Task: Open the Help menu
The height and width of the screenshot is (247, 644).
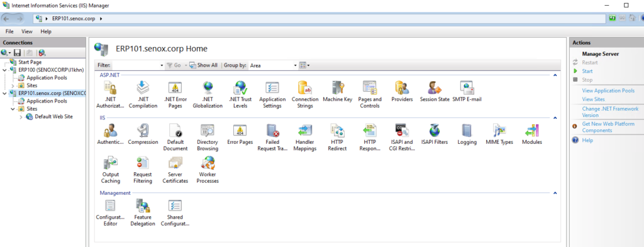Action: click(46, 31)
